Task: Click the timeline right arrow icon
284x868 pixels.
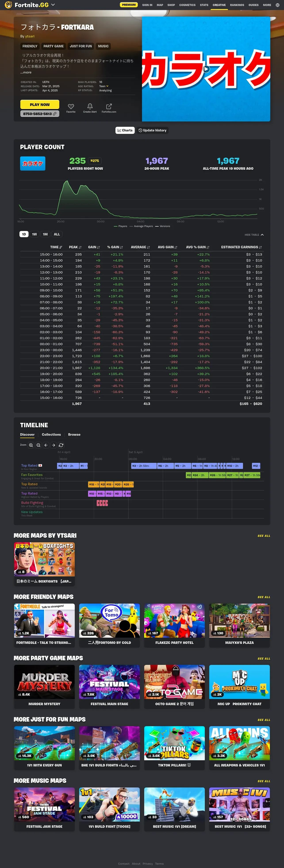Action: click(54, 445)
